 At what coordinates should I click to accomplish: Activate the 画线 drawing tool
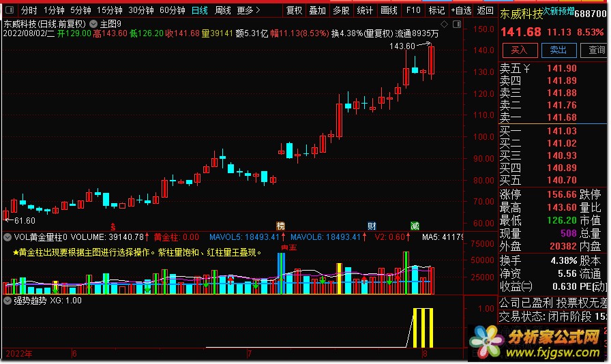coord(389,10)
